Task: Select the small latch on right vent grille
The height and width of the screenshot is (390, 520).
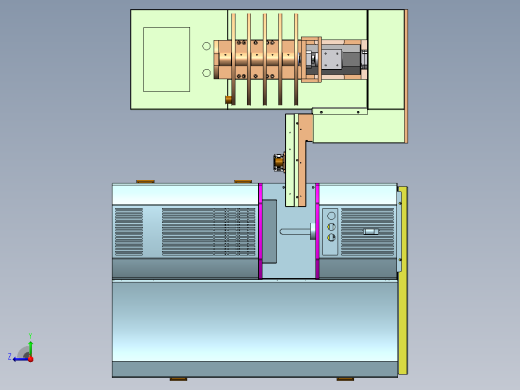Action: (371, 231)
